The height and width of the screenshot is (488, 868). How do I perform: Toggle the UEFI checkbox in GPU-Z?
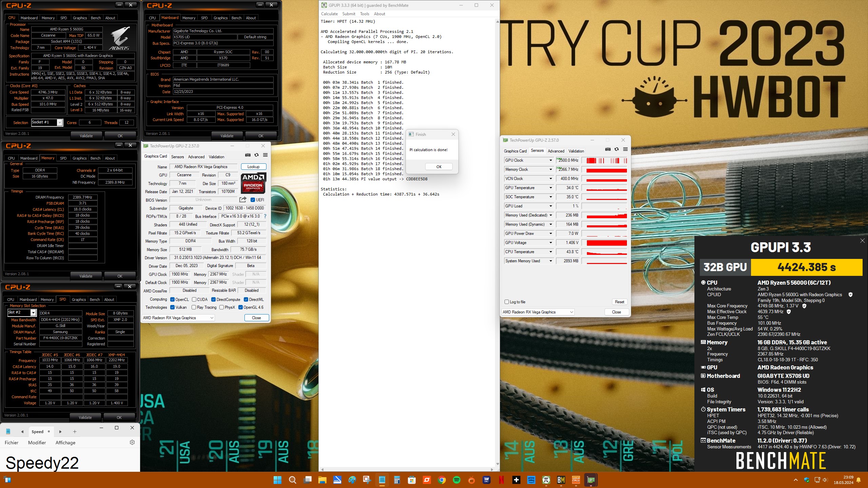pos(253,200)
